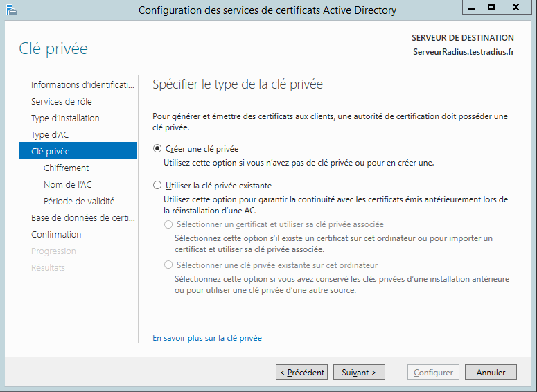Go to "Informations d'identification" step in sidebar

[82, 84]
